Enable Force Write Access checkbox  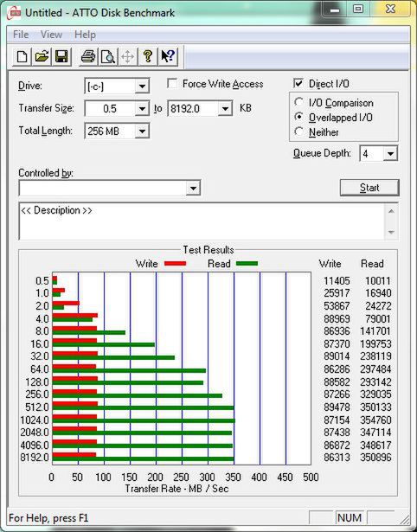pyautogui.click(x=172, y=84)
